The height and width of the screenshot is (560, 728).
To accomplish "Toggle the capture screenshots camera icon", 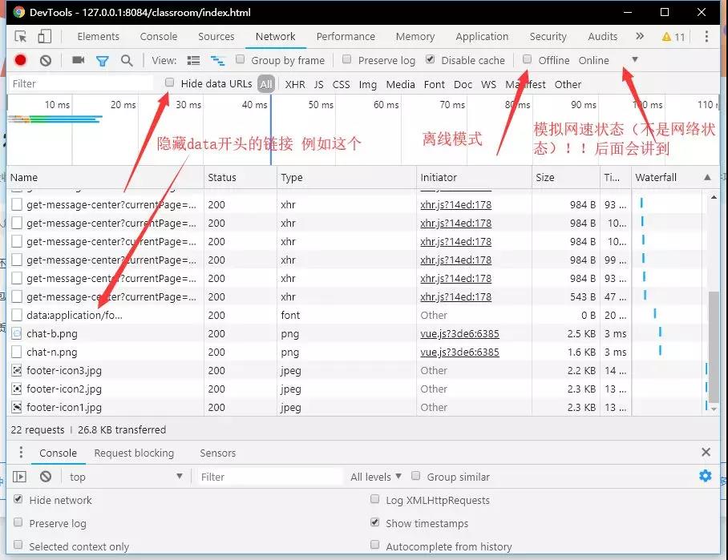I will [x=78, y=60].
